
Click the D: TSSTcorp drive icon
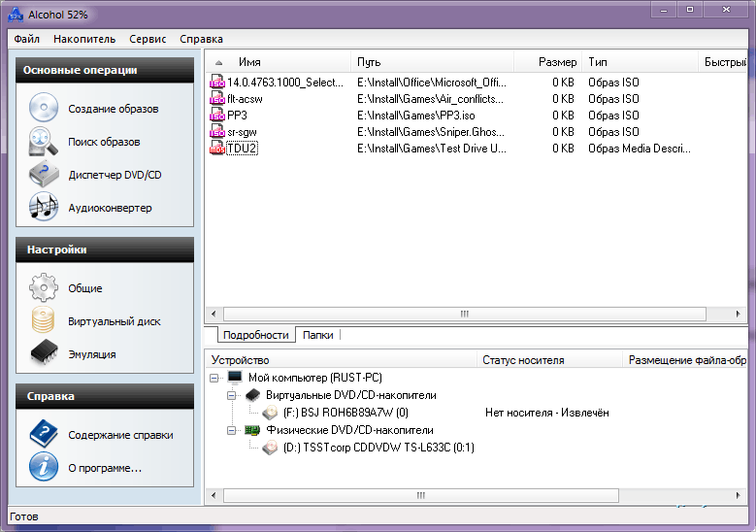270,448
